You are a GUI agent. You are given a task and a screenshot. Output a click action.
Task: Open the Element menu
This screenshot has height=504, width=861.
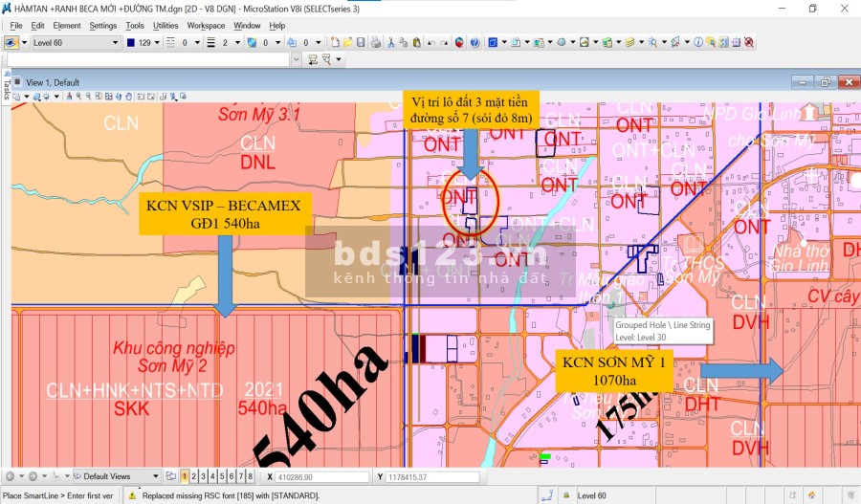point(66,25)
